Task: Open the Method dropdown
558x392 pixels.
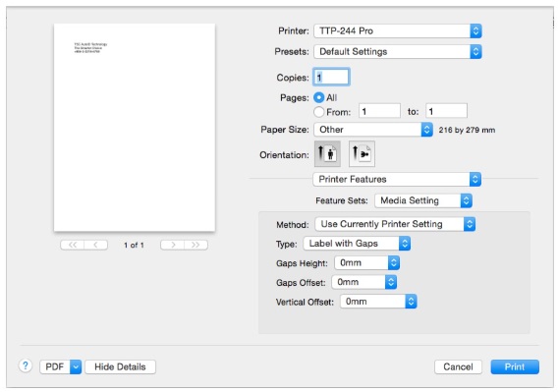Action: click(x=395, y=224)
